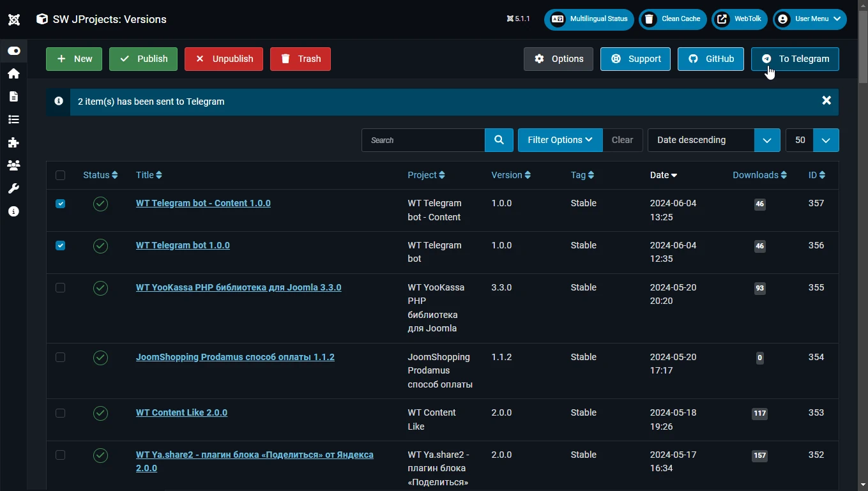
Task: Send selected items with To Telegram button
Action: (x=795, y=59)
